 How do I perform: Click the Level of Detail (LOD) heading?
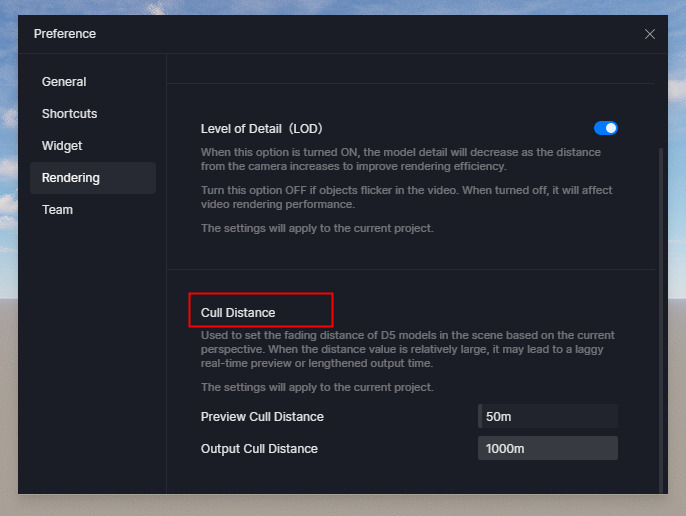click(262, 129)
